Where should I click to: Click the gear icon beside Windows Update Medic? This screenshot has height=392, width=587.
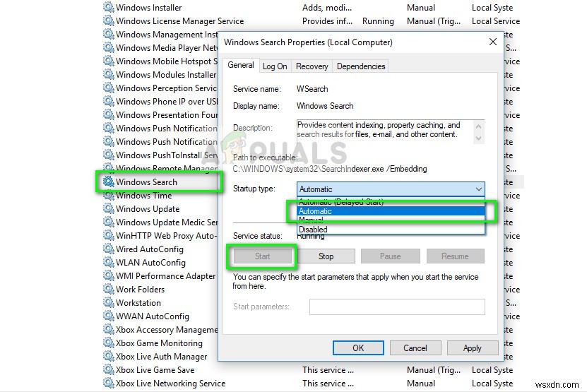coord(109,222)
